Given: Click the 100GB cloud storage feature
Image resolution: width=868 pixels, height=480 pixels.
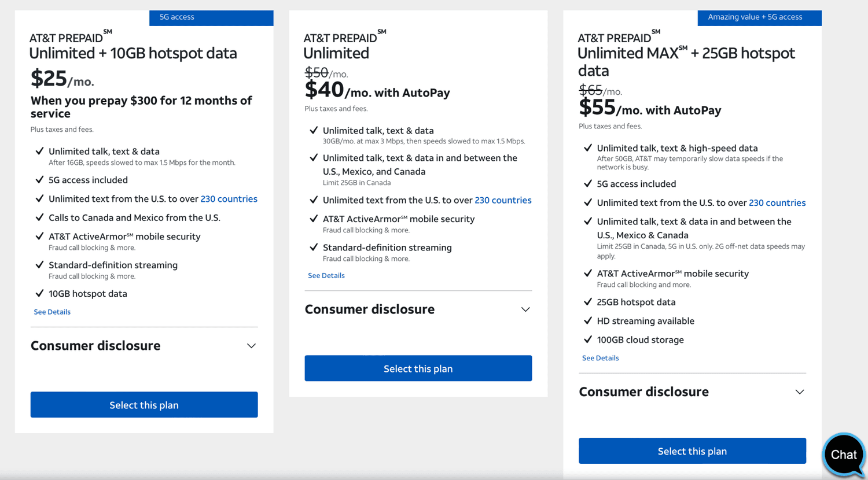Looking at the screenshot, I should pyautogui.click(x=640, y=340).
